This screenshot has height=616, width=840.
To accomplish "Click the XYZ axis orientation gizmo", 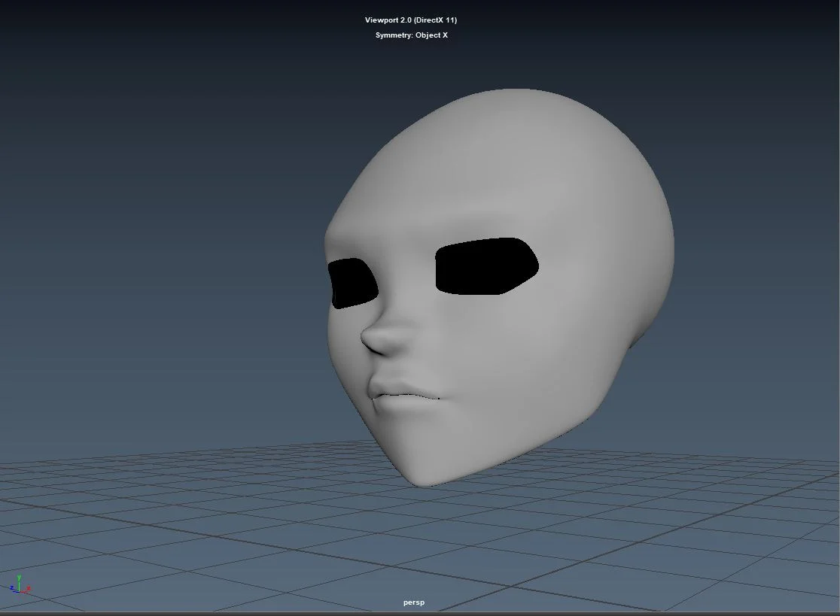I will coord(20,584).
